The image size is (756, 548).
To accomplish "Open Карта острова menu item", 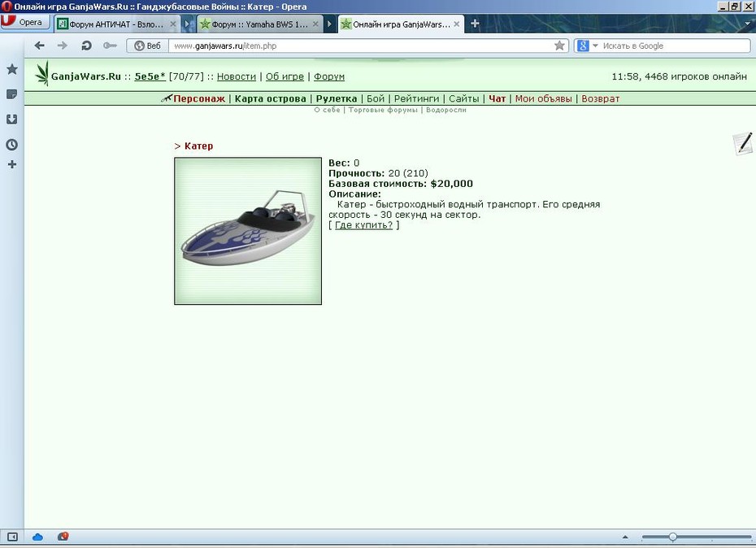I will pyautogui.click(x=270, y=98).
